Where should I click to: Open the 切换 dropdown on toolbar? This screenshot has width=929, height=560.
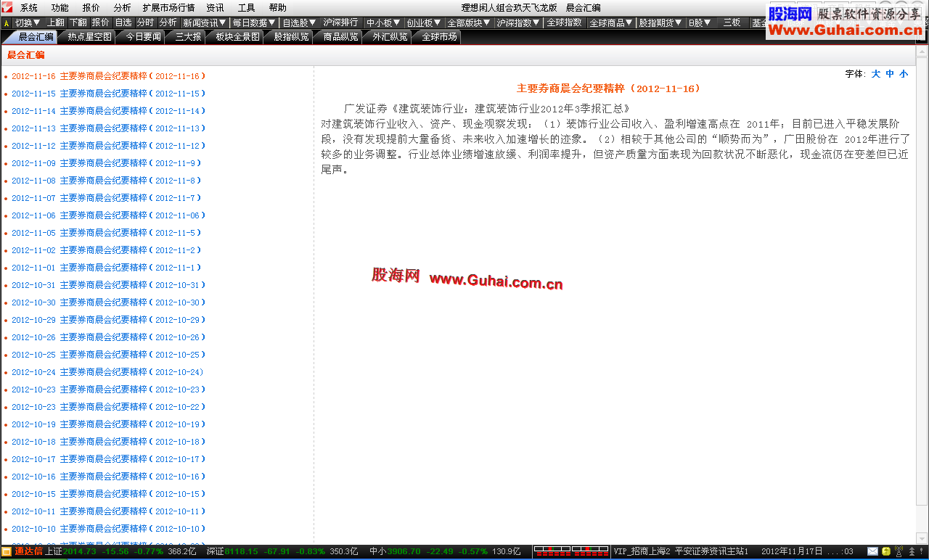28,22
